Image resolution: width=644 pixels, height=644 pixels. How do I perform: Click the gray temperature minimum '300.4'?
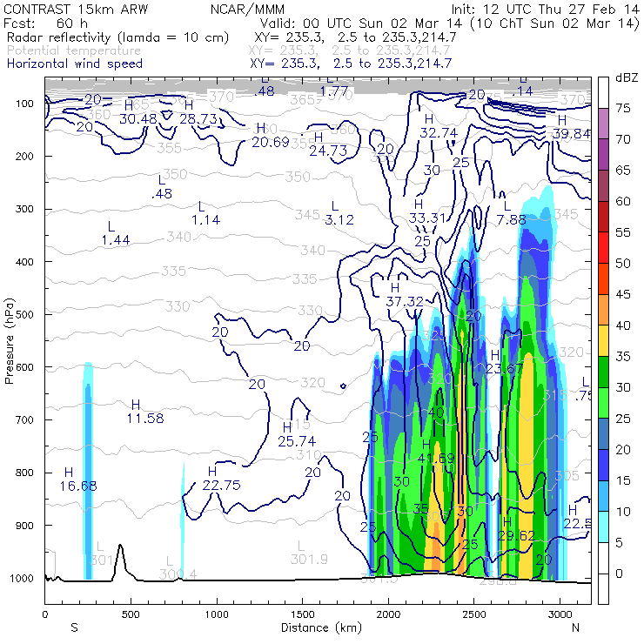pyautogui.click(x=178, y=574)
